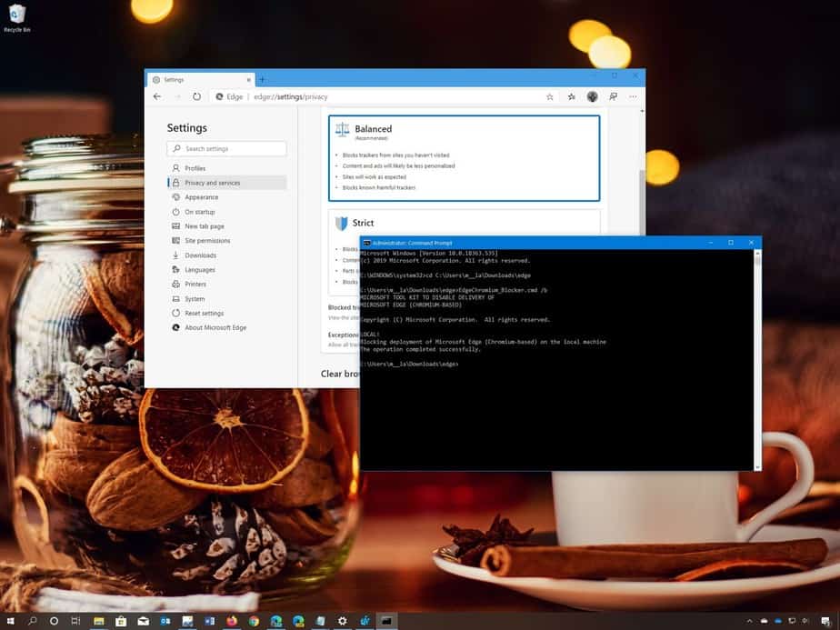Add this page to favorites with the star icon
Viewport: 840px width, 630px height.
click(x=550, y=96)
